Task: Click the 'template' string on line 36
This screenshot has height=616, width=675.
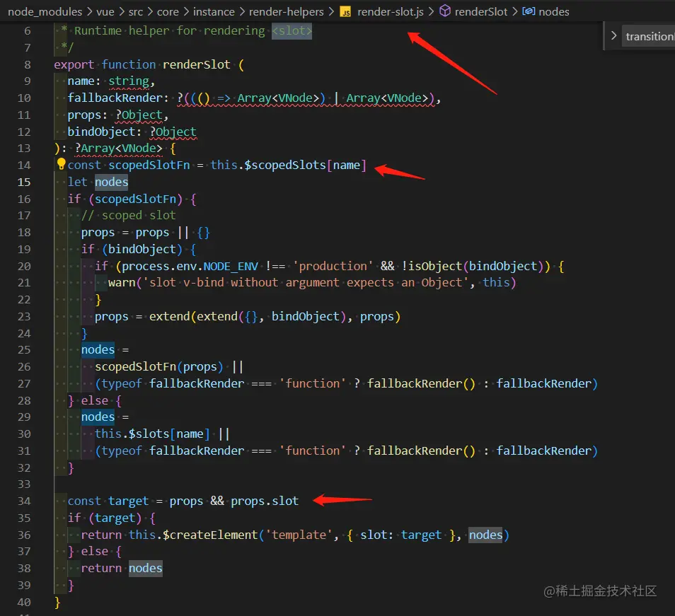Action: point(299,535)
